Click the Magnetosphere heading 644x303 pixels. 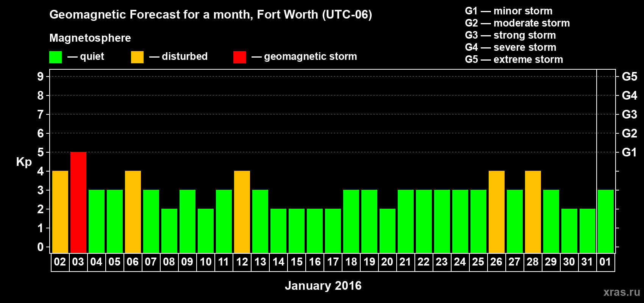[x=90, y=38]
